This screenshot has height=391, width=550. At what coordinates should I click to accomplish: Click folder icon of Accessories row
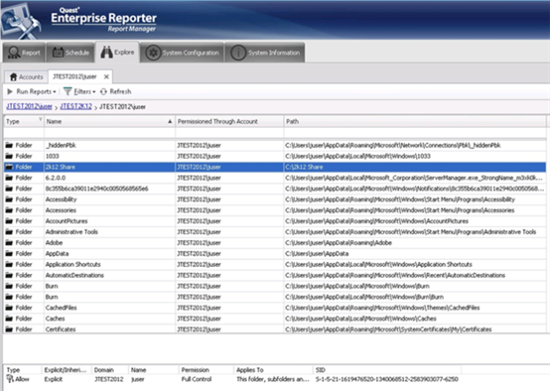coord(9,210)
